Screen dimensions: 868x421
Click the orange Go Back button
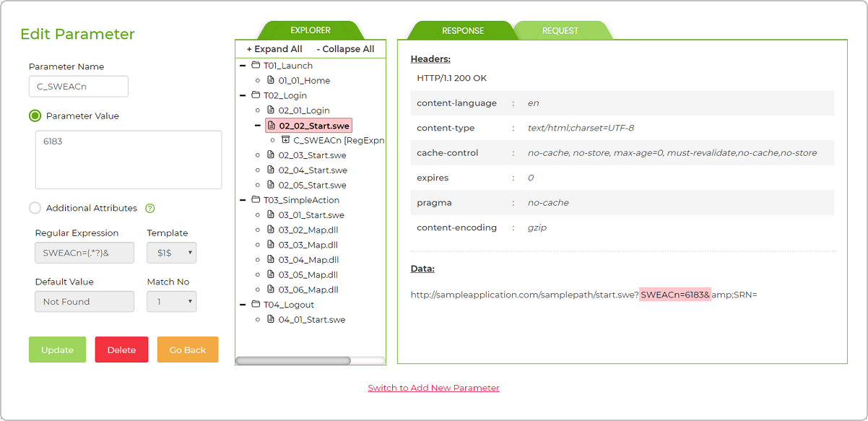pyautogui.click(x=188, y=350)
